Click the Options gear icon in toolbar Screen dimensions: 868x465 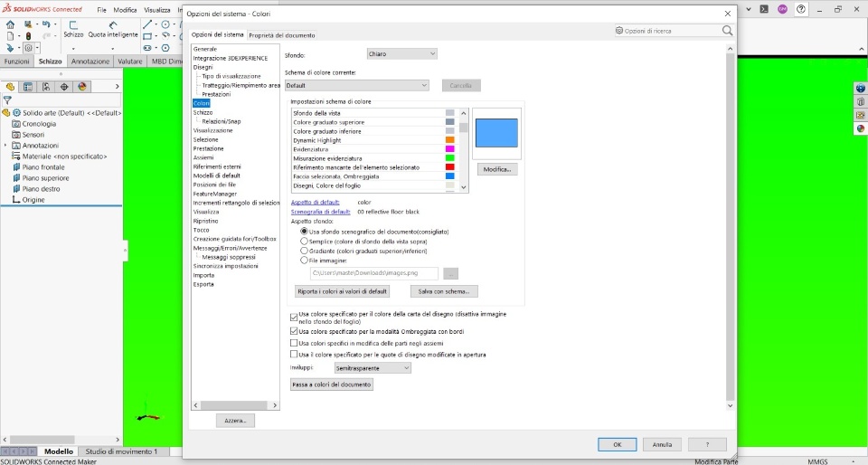(x=28, y=48)
